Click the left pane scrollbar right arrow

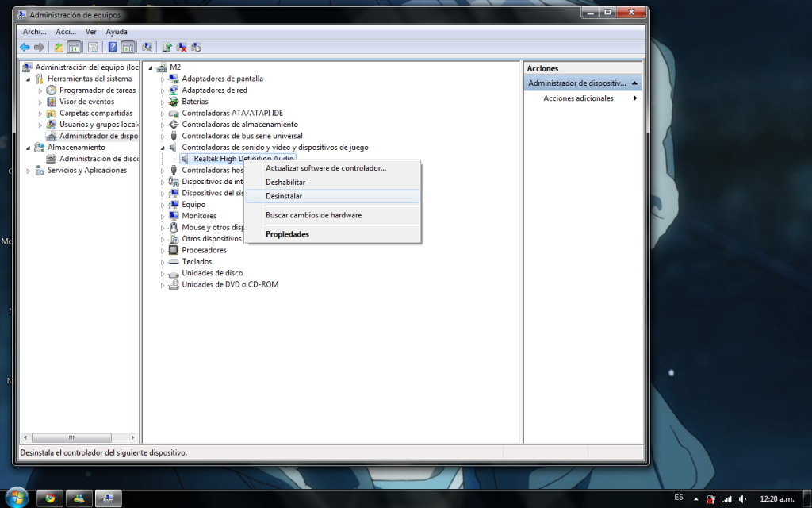132,437
